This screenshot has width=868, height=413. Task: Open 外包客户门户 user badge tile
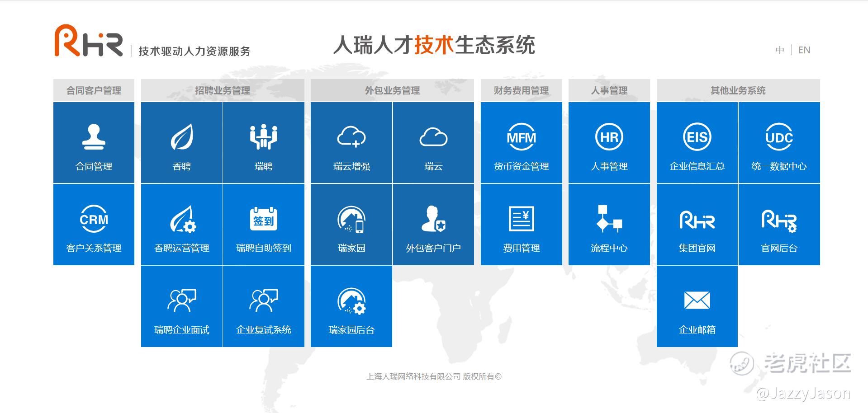point(433,225)
